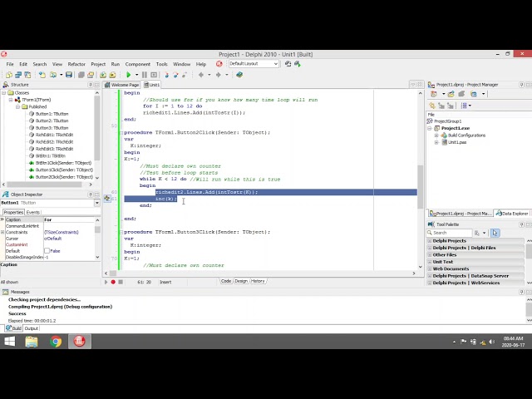
Task: Click the Remove from project toolbar icon
Action: [x=113, y=75]
